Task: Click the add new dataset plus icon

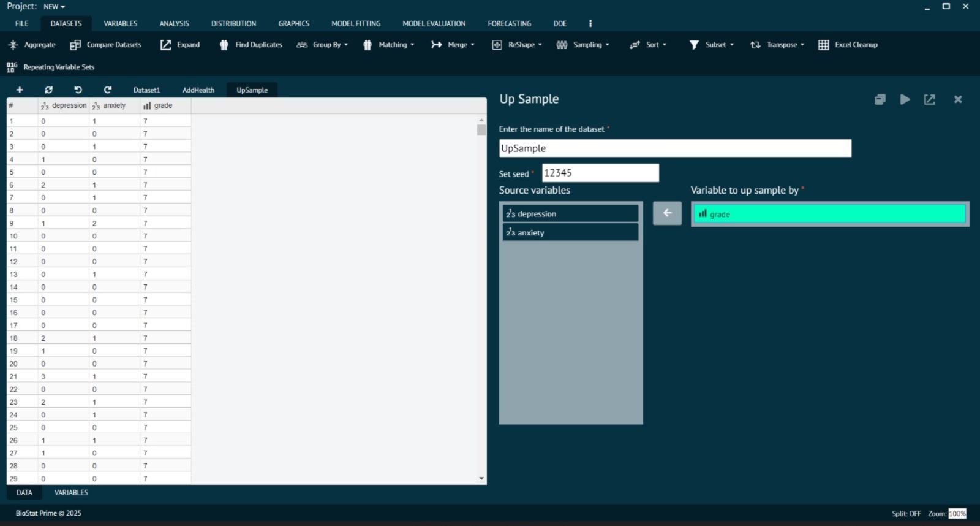Action: [x=20, y=90]
